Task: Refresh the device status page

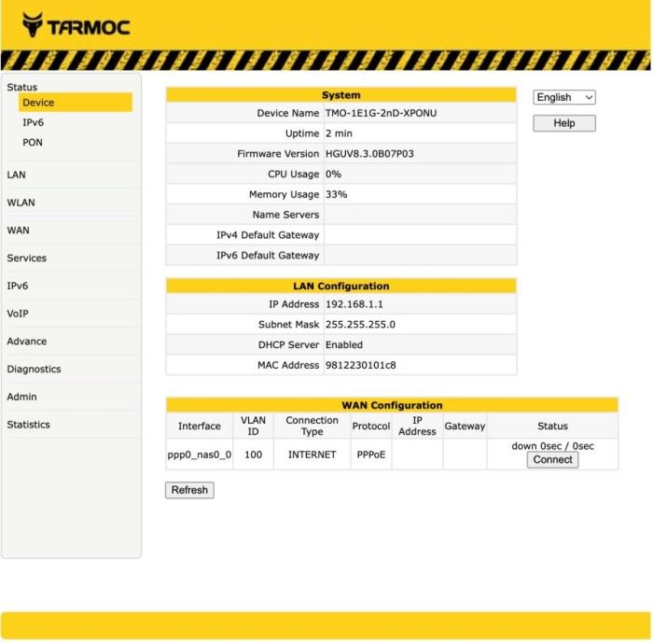Action: [189, 490]
